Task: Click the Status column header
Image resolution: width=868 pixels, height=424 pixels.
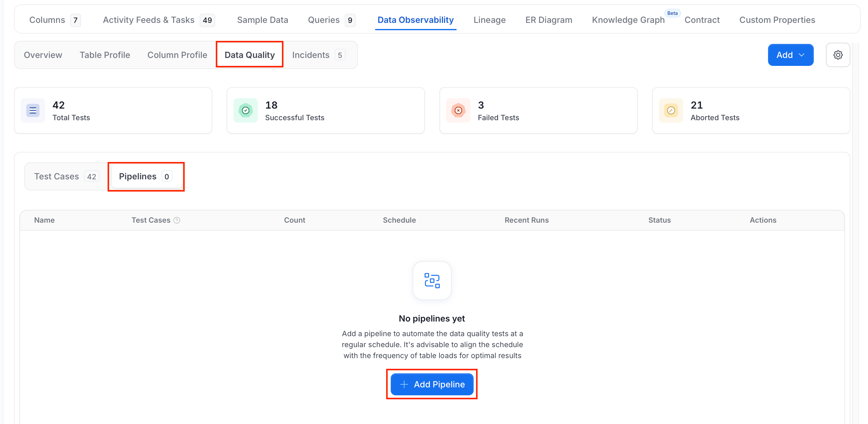Action: (660, 220)
